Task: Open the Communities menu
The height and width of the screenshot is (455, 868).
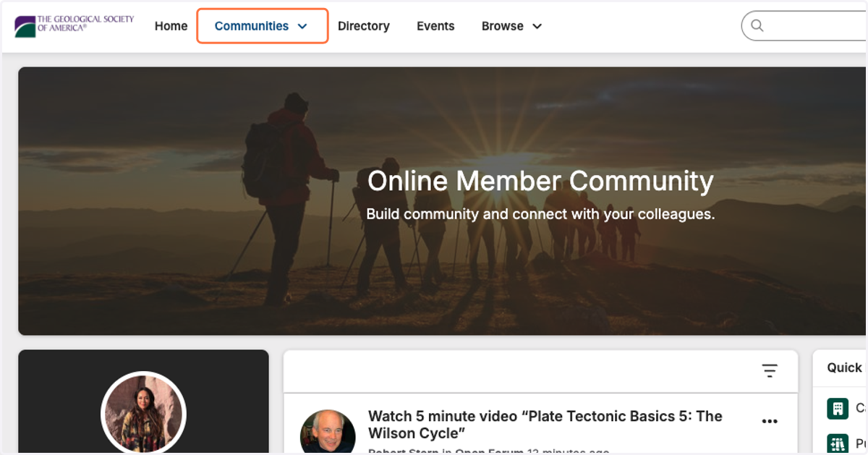Action: click(x=263, y=26)
